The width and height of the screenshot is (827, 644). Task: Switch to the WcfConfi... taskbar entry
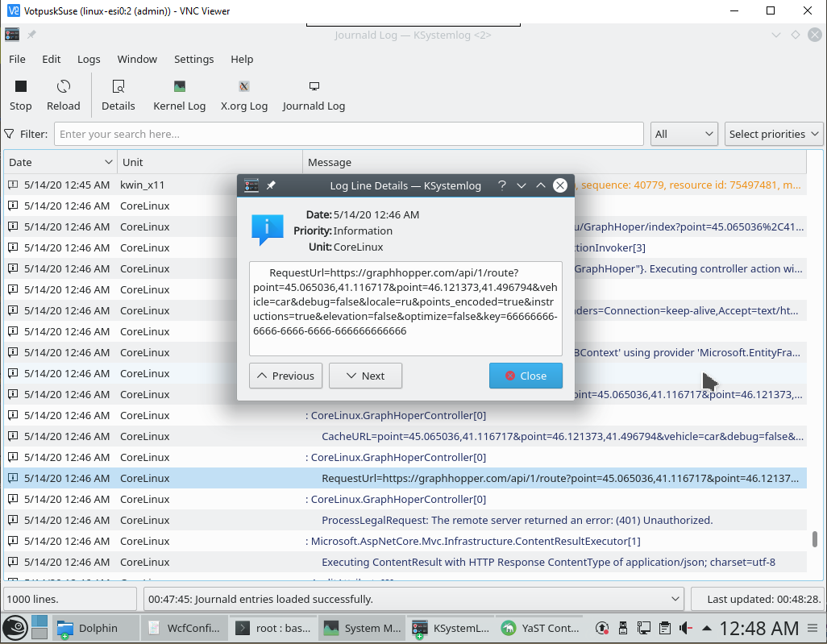[185, 628]
